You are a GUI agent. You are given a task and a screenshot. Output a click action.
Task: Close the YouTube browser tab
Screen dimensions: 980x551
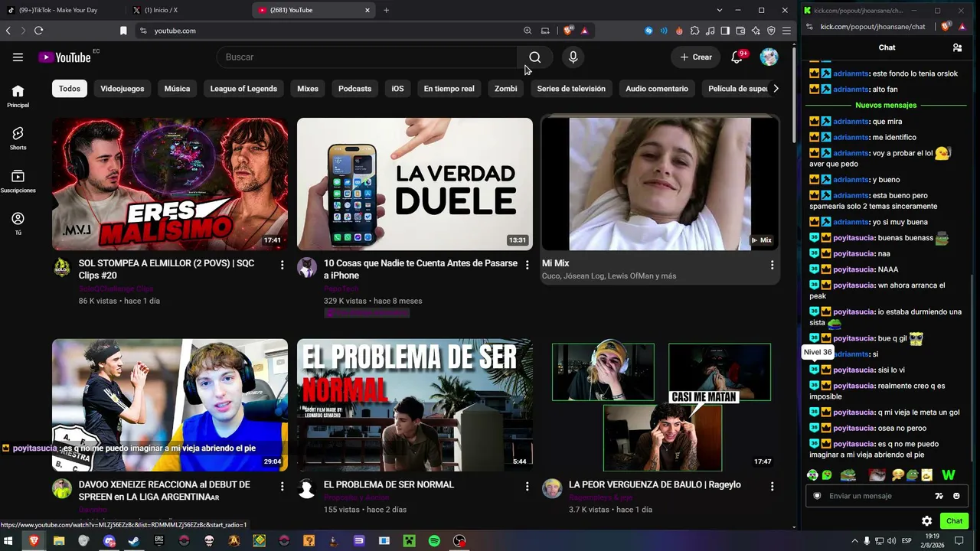[x=367, y=10]
